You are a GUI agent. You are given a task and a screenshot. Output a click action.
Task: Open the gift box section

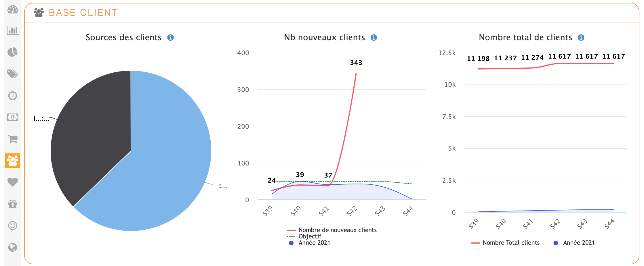coord(13,204)
